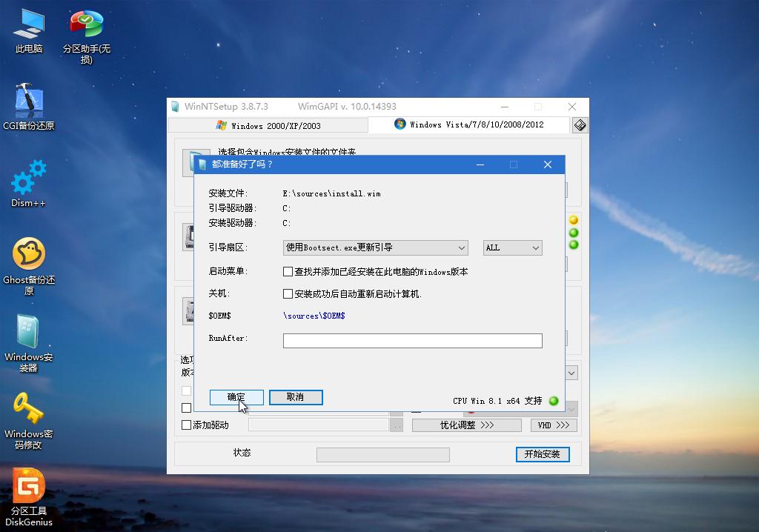
Task: Open CGI备份还原 desktop icon
Action: pyautogui.click(x=29, y=107)
